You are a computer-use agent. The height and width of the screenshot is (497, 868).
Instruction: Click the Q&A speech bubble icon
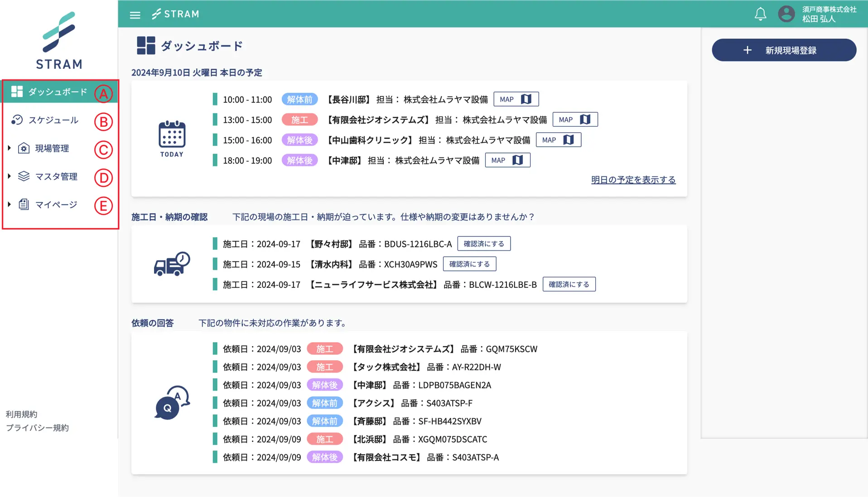172,402
